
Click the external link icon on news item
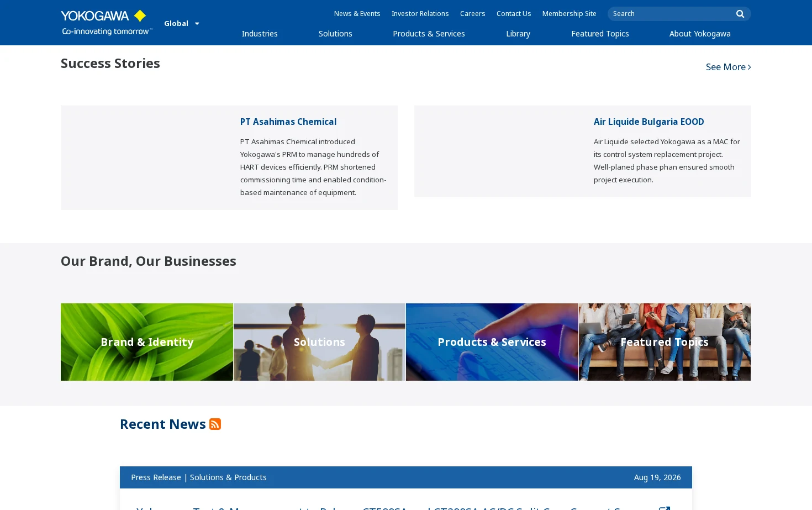(665, 508)
